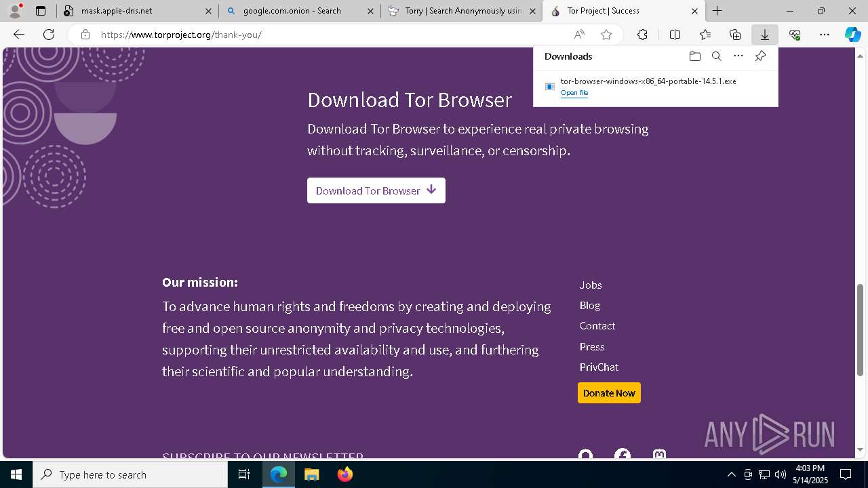This screenshot has width=868, height=488.
Task: Click the page vertical scrollbar thumb
Action: pyautogui.click(x=861, y=329)
